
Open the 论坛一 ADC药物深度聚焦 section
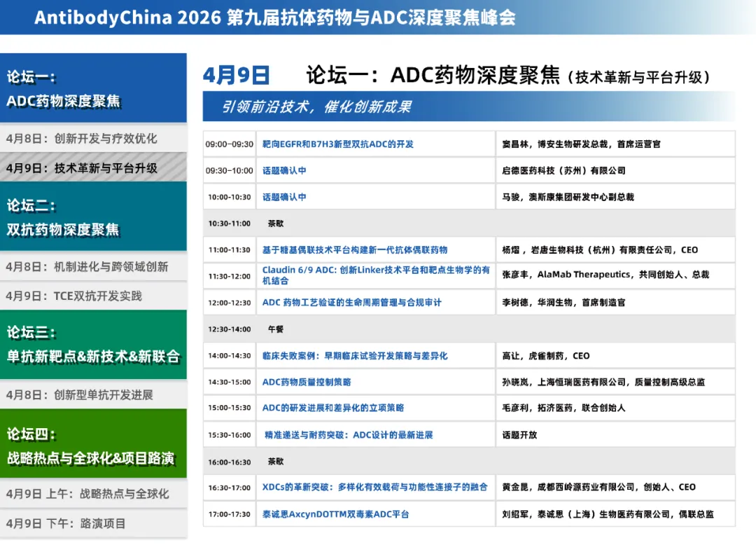tap(93, 88)
